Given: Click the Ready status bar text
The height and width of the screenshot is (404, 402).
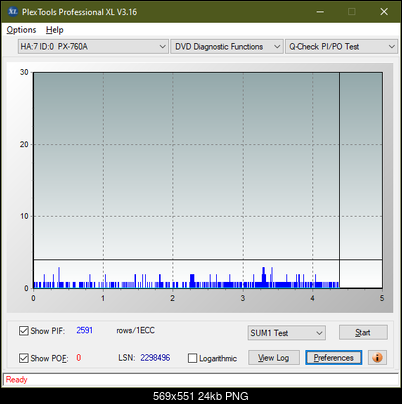Looking at the screenshot, I should 17,380.
